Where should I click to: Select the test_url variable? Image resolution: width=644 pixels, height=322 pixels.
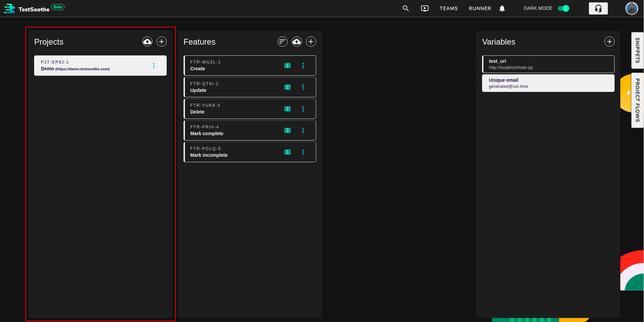(548, 64)
